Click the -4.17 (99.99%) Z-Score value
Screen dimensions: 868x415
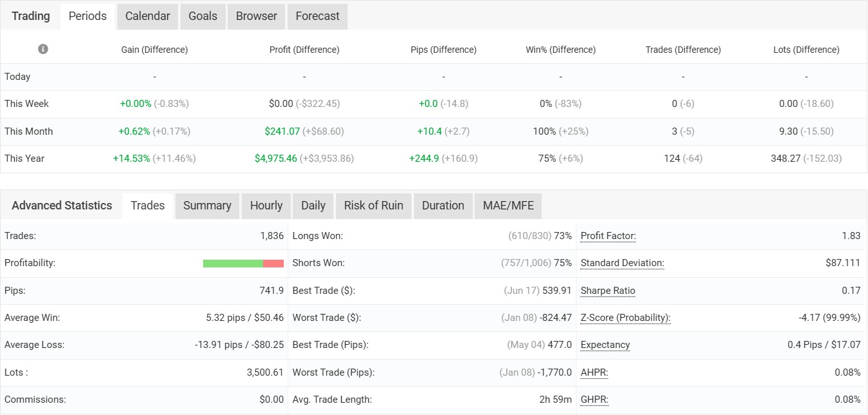click(829, 318)
